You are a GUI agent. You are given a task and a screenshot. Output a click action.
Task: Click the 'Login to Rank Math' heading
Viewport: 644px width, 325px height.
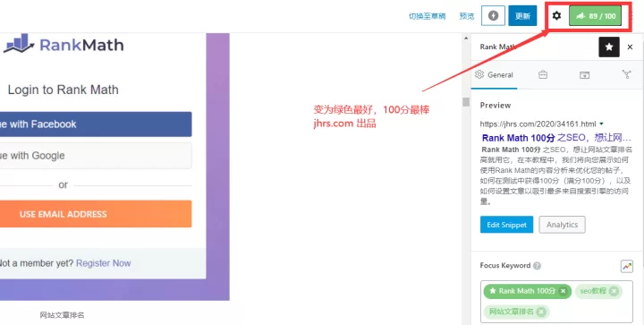64,90
